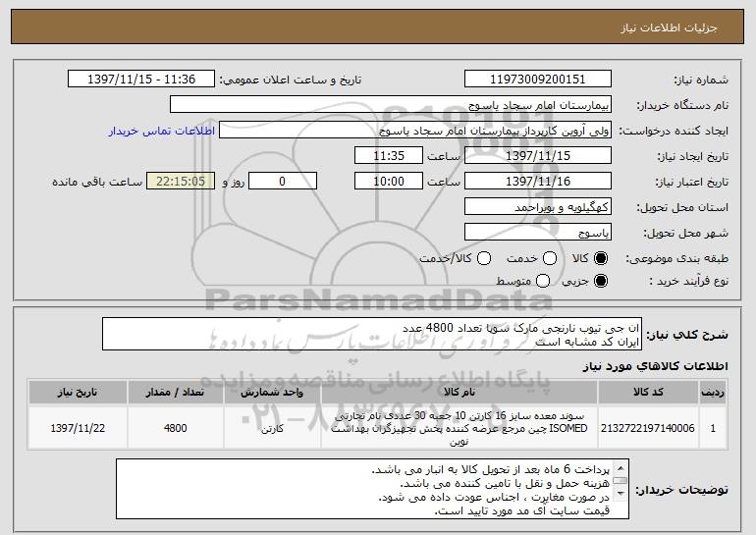Click the general need description text box
Viewport: 756px width, 535px height.
372,334
